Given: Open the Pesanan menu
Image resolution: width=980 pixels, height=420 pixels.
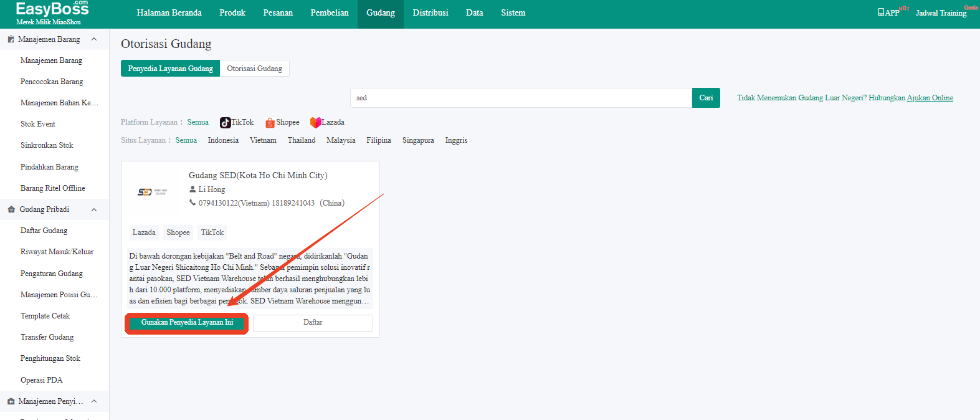Looking at the screenshot, I should click(x=278, y=13).
